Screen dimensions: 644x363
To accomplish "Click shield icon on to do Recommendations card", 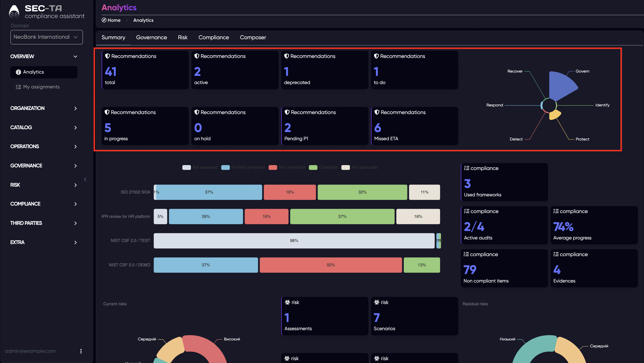I will click(376, 56).
